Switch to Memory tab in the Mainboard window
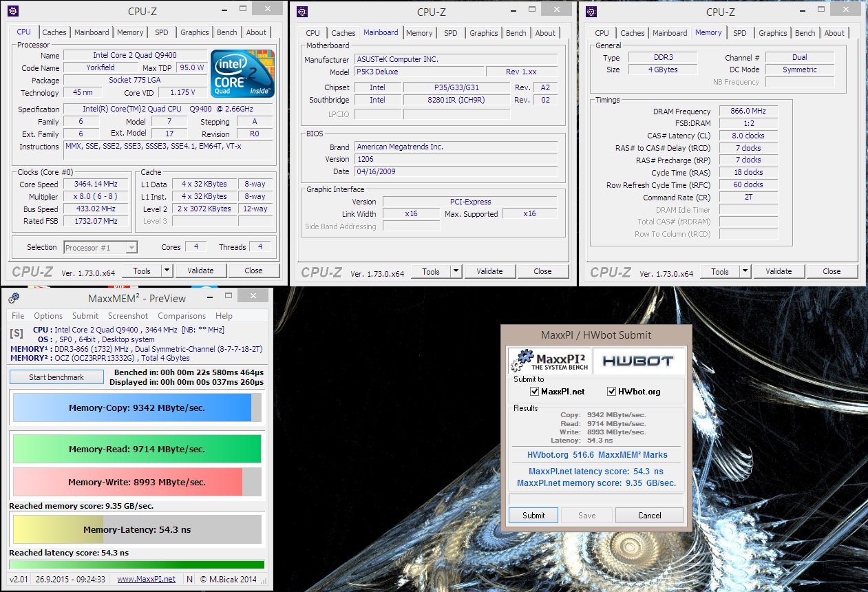868x592 pixels. [x=419, y=33]
